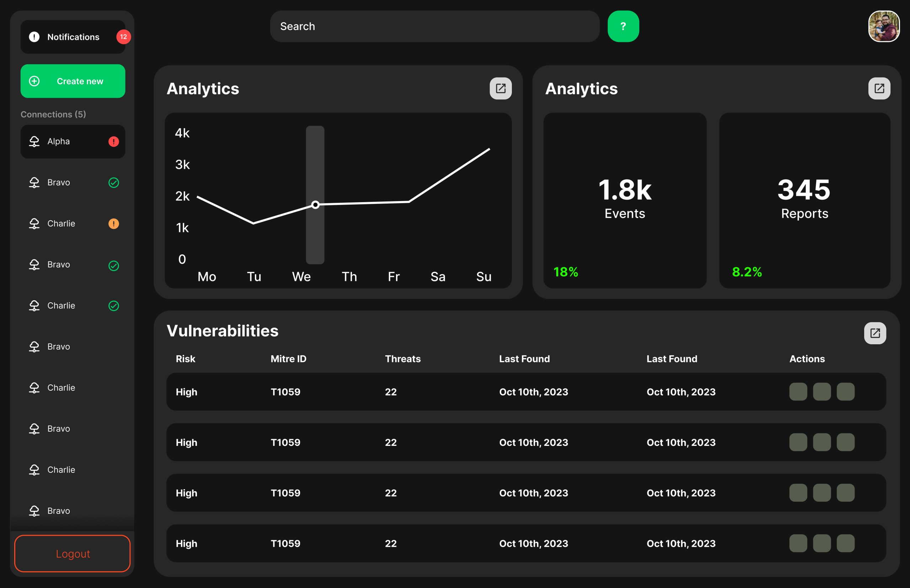This screenshot has height=588, width=910.
Task: Click the last action square in the bottom vulnerability row
Action: click(x=845, y=543)
